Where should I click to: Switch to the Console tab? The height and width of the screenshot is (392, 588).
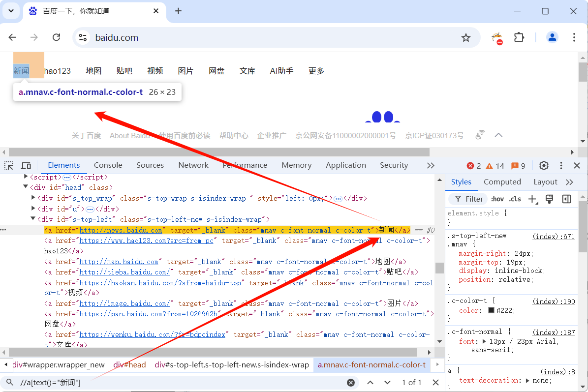click(x=108, y=165)
